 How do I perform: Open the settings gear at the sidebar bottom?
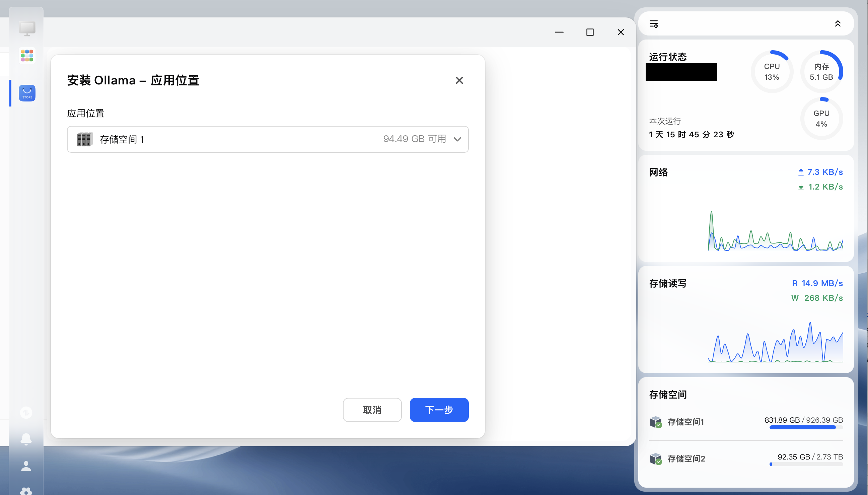[x=26, y=491]
